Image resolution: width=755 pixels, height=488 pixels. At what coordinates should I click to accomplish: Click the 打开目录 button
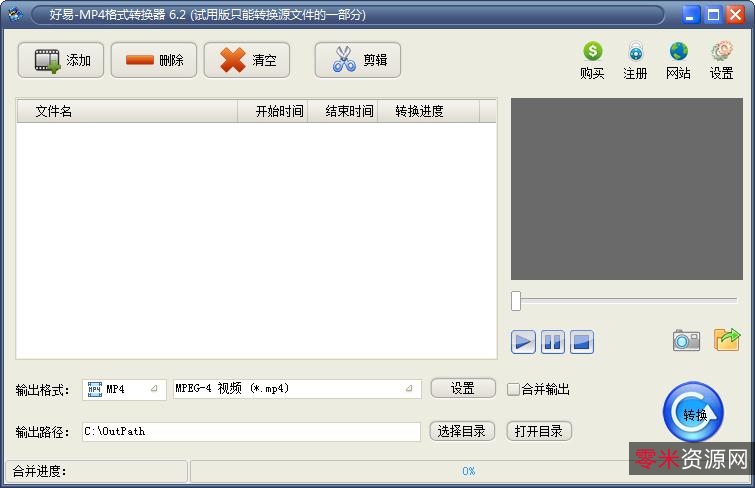[539, 431]
